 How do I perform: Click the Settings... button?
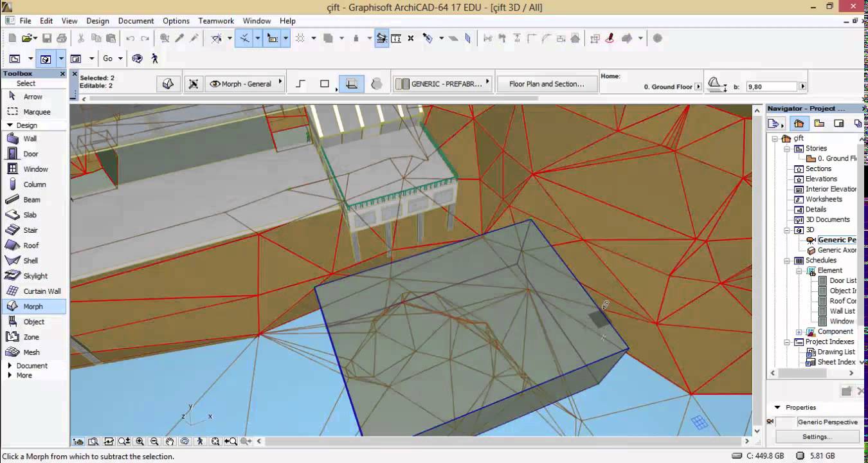coord(817,437)
